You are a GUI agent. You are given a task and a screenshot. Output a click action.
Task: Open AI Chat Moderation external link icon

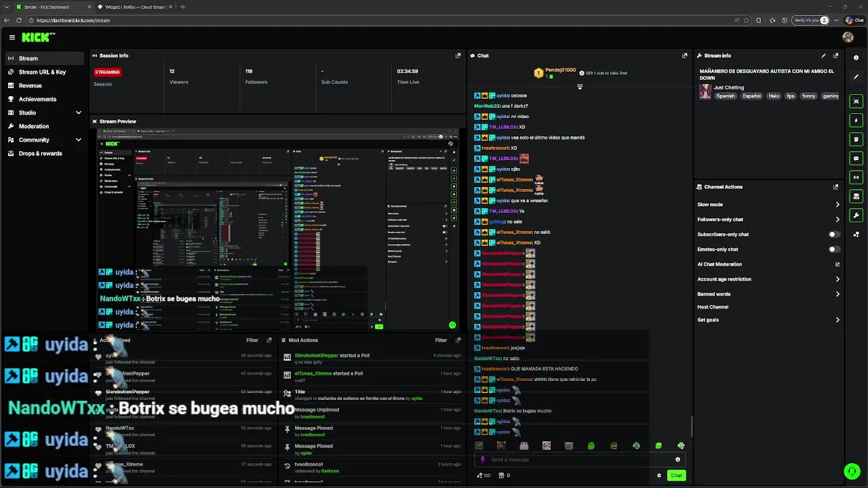pyautogui.click(x=837, y=264)
